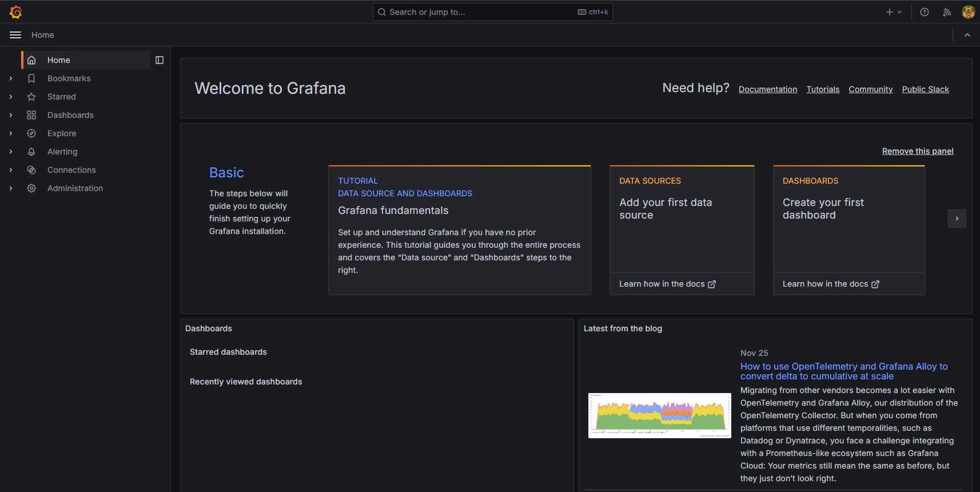Click the Documentation link
The image size is (980, 492).
(768, 89)
